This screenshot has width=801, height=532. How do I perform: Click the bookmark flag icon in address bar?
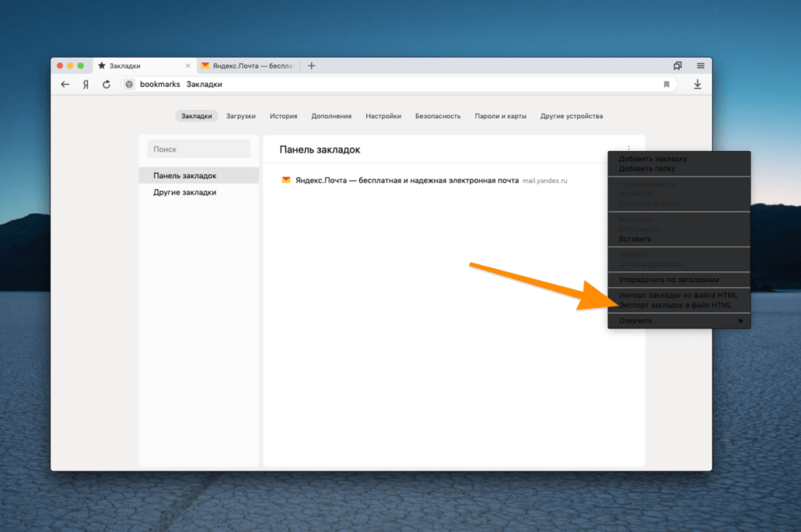coord(666,84)
